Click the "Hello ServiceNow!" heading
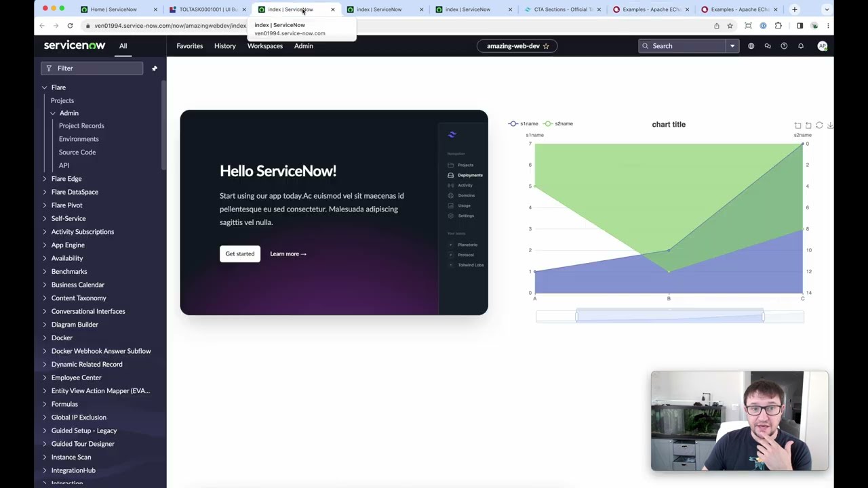This screenshot has height=488, width=868. point(278,171)
